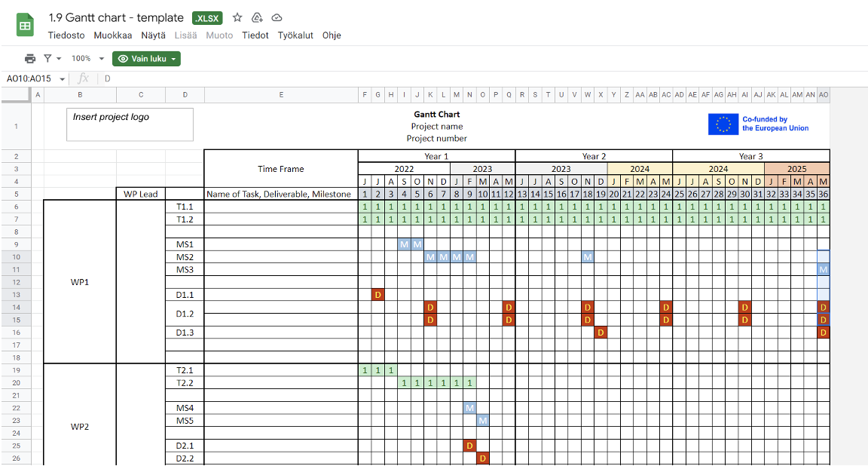The width and height of the screenshot is (868, 466).
Task: Open the name box dropdown arrow
Action: tap(62, 78)
